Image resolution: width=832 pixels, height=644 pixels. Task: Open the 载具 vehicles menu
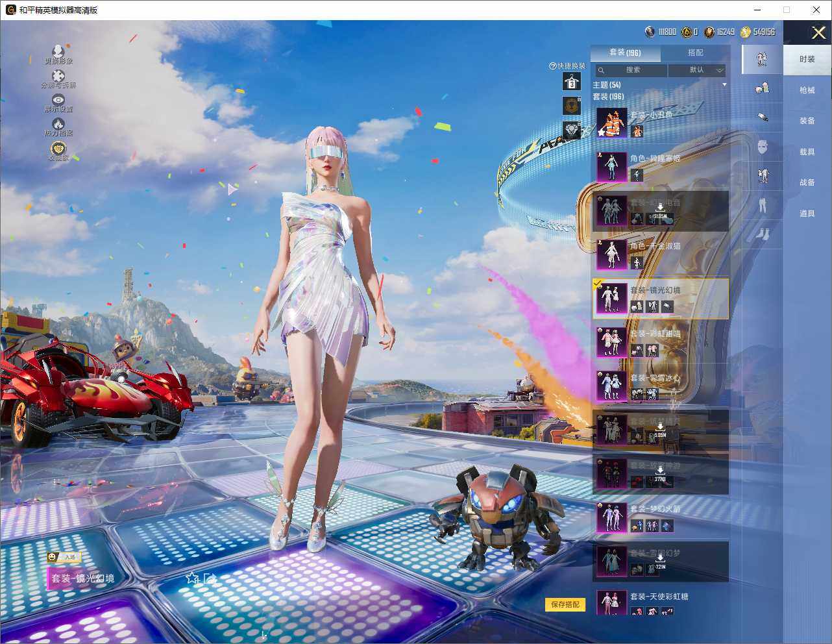pos(807,152)
